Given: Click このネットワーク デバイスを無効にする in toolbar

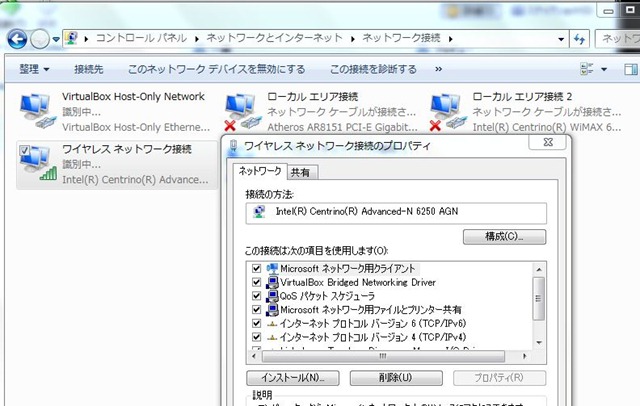Looking at the screenshot, I should [217, 70].
